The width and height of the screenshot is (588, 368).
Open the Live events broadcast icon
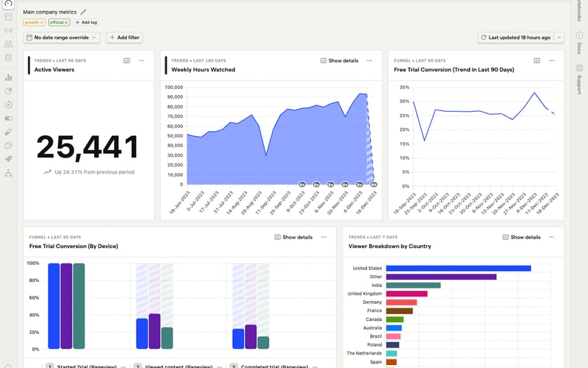coord(8,30)
